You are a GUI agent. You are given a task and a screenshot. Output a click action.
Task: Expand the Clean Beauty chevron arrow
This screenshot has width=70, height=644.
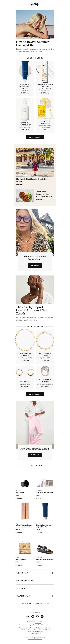click(x=52, y=596)
